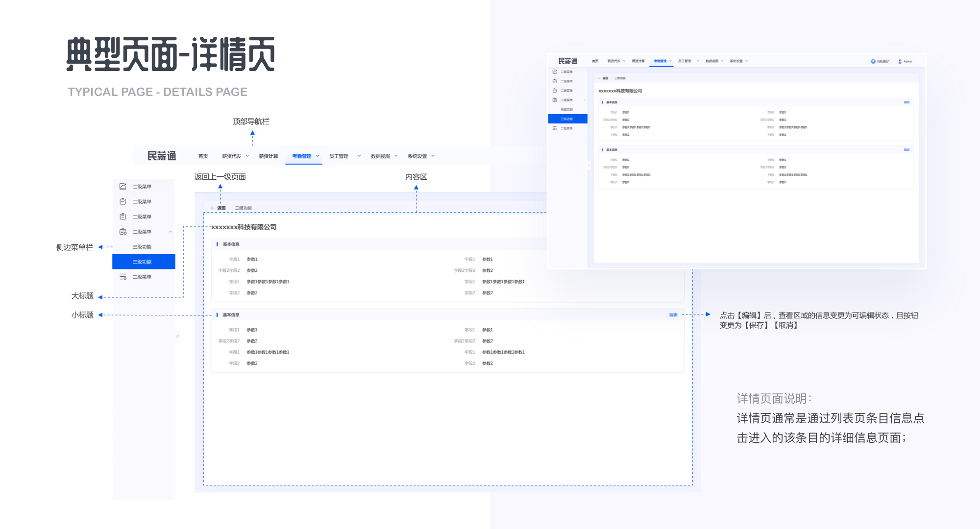
Task: Click the clipboard-list icon in the large mockup sidebar
Action: point(123,216)
